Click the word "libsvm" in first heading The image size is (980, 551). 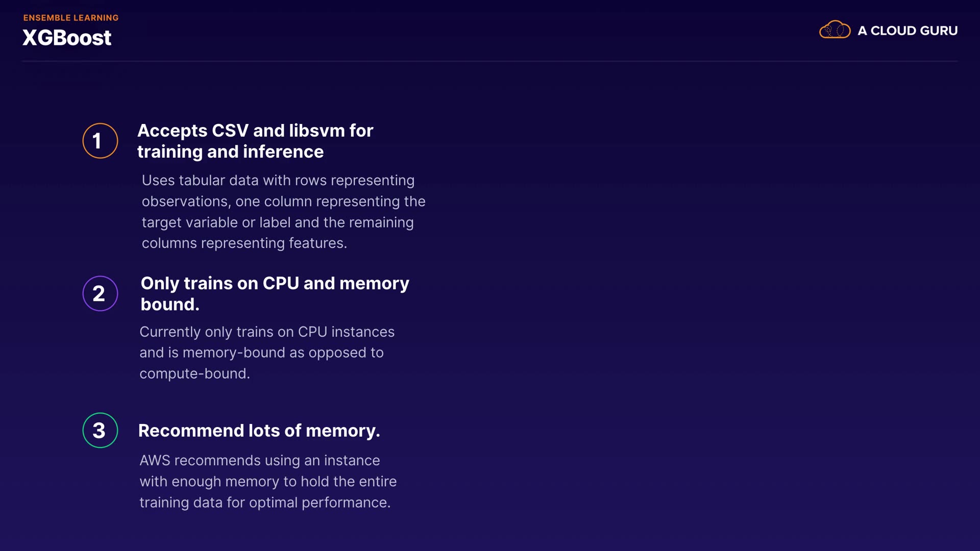(316, 131)
